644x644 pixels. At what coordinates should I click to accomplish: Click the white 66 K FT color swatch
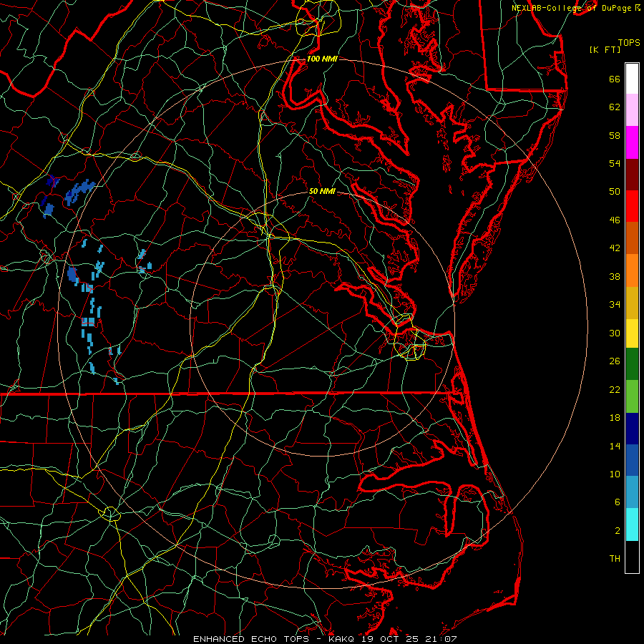[x=632, y=79]
